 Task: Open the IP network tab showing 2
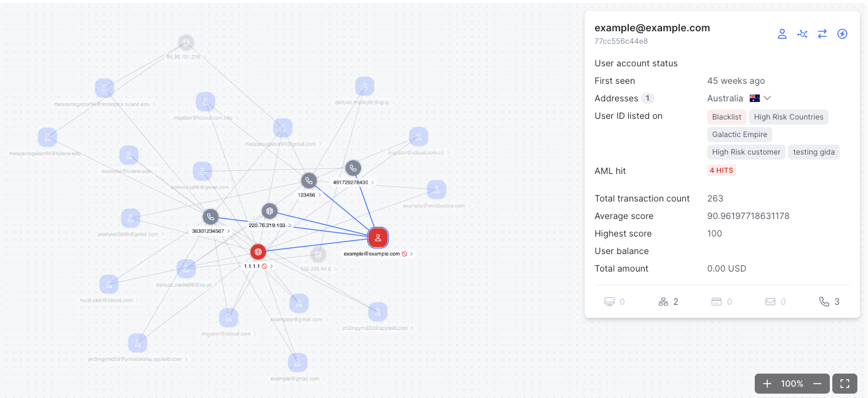click(668, 302)
